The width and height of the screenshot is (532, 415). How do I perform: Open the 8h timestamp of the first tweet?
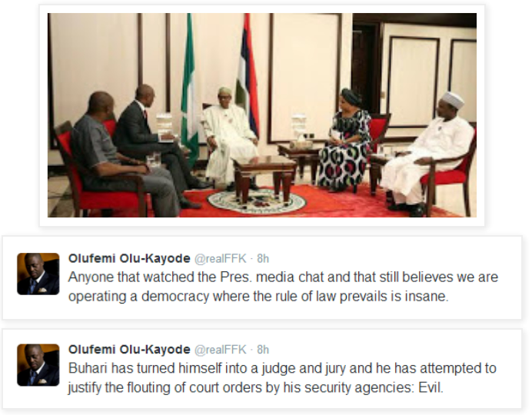[x=263, y=259]
